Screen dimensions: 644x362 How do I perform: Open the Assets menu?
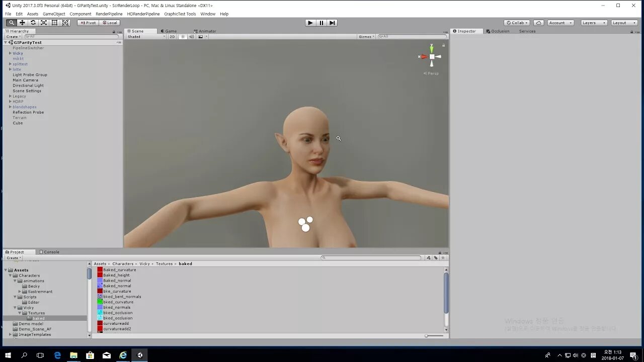tap(33, 14)
